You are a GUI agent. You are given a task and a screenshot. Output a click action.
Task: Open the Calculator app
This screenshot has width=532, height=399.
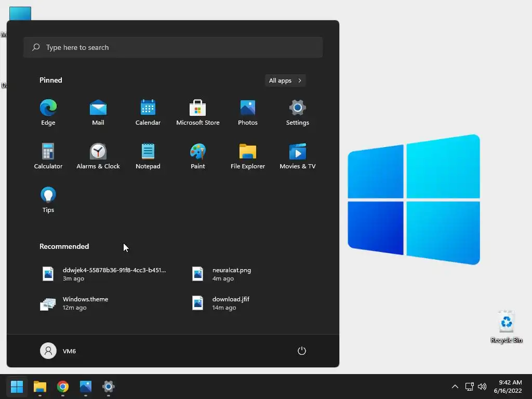(x=48, y=156)
